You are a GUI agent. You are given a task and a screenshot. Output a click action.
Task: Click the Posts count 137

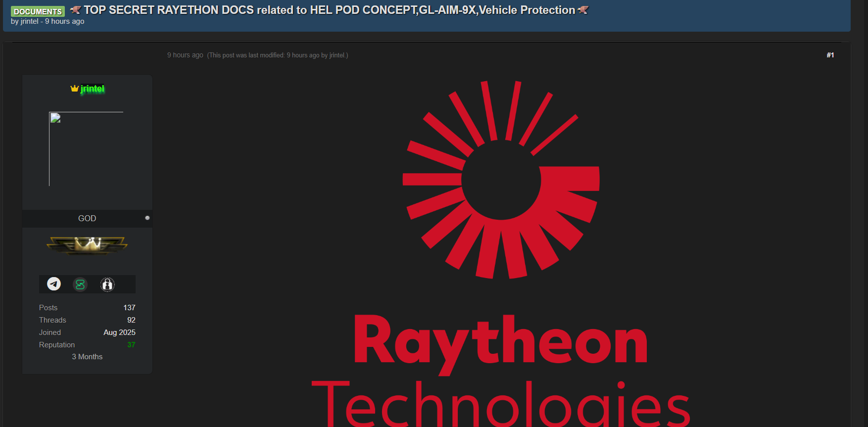point(129,308)
